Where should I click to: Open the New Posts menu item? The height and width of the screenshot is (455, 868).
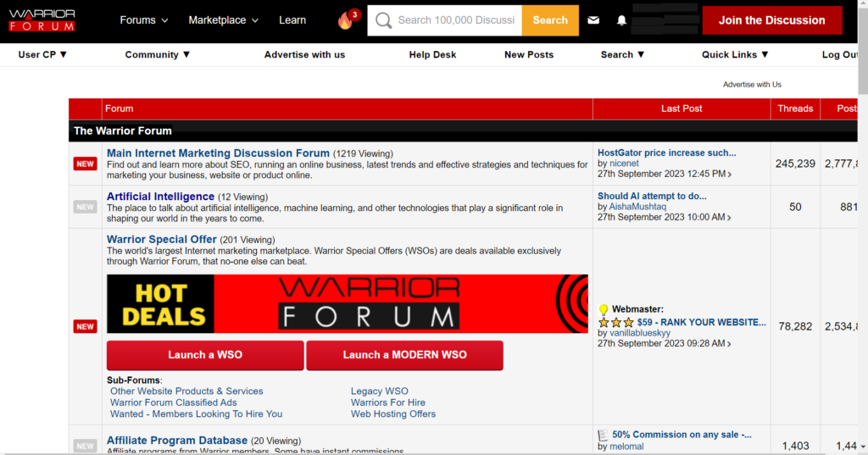(x=529, y=55)
